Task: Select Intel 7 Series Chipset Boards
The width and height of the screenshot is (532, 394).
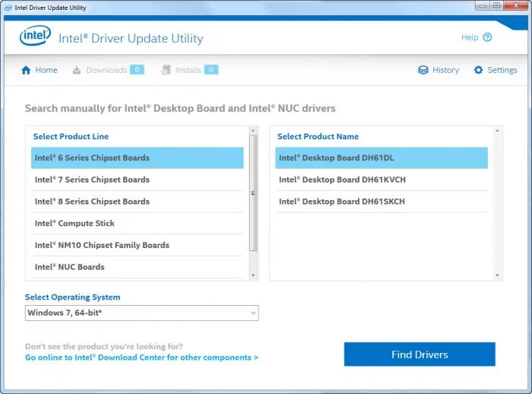Action: pyautogui.click(x=92, y=180)
